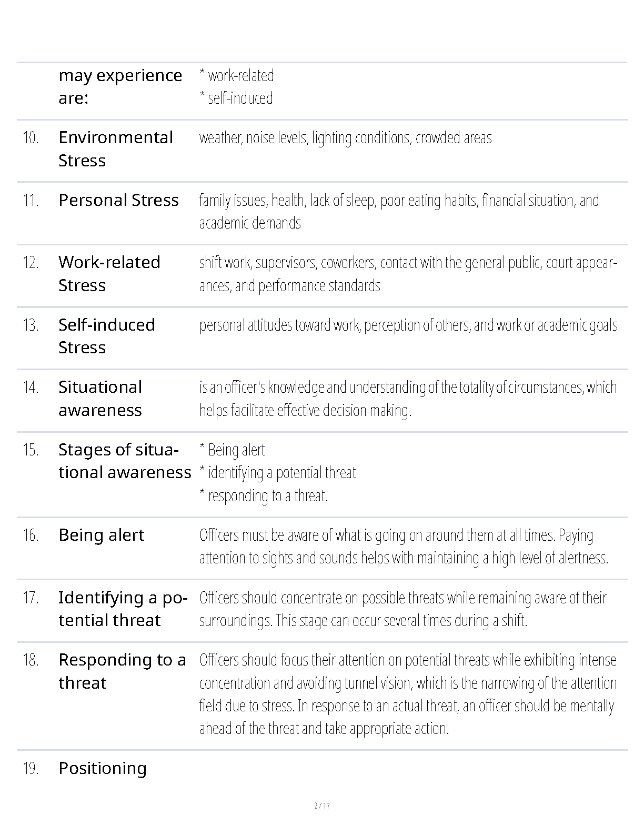This screenshot has height=834, width=644.
Task: Select the "Self-induced Stress" term
Action: [x=106, y=336]
